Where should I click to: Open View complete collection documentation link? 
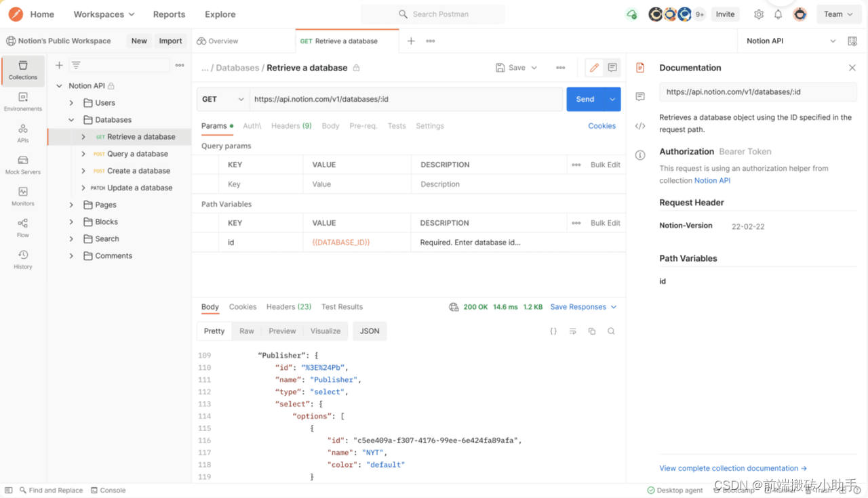tap(733, 468)
